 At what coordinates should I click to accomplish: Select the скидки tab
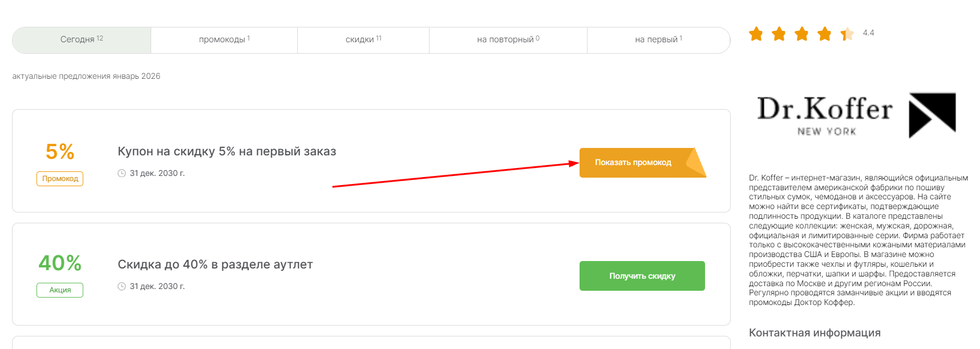click(x=363, y=39)
